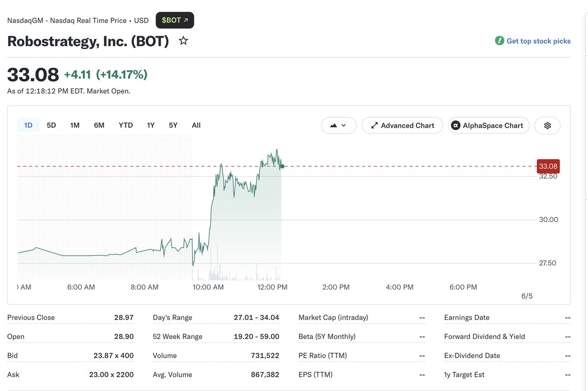The width and height of the screenshot is (588, 391).
Task: Click the green top stock picks badge icon
Action: tap(499, 41)
